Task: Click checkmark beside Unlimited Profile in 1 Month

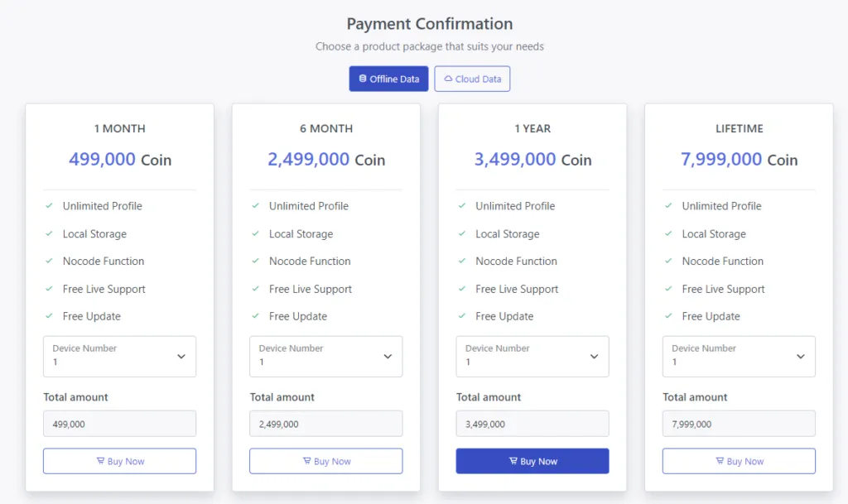Action: 50,206
